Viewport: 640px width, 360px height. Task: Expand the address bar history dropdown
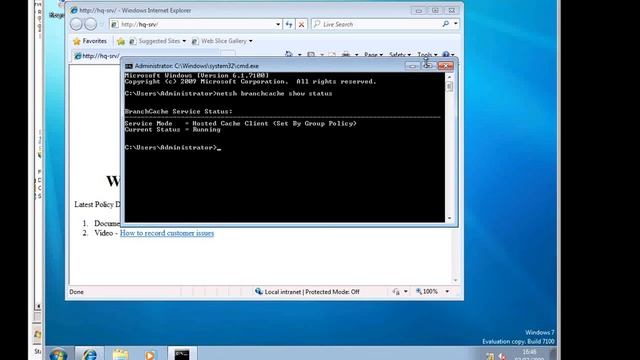click(x=278, y=24)
